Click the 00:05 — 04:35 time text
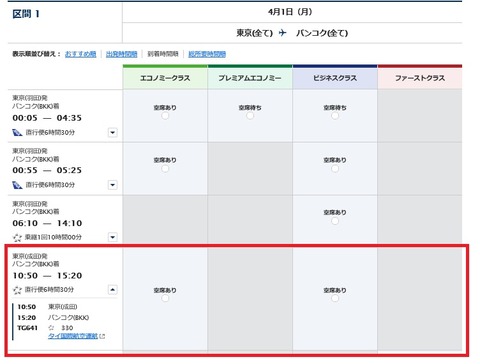Screen dimensions: 480x364 coord(47,118)
